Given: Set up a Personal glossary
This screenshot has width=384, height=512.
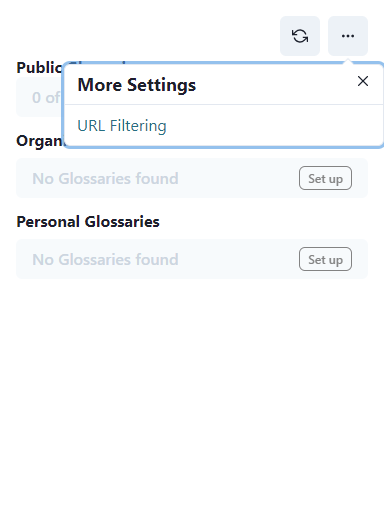Looking at the screenshot, I should [325, 259].
